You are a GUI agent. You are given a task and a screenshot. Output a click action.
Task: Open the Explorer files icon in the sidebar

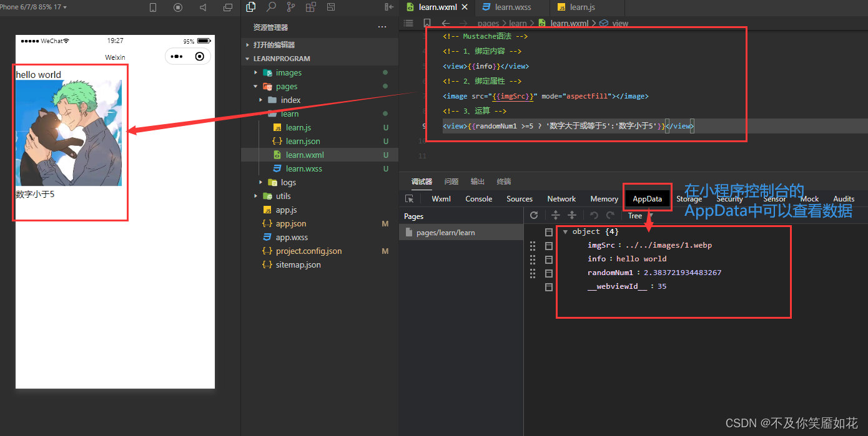click(x=251, y=7)
